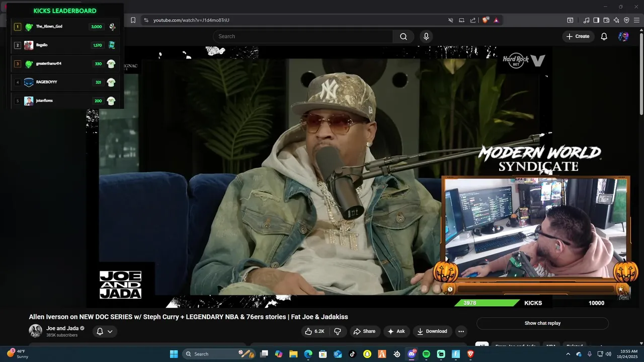Screen dimensions: 644x362
Task: Switch to Brave browser in taskbar
Action: [x=470, y=354]
